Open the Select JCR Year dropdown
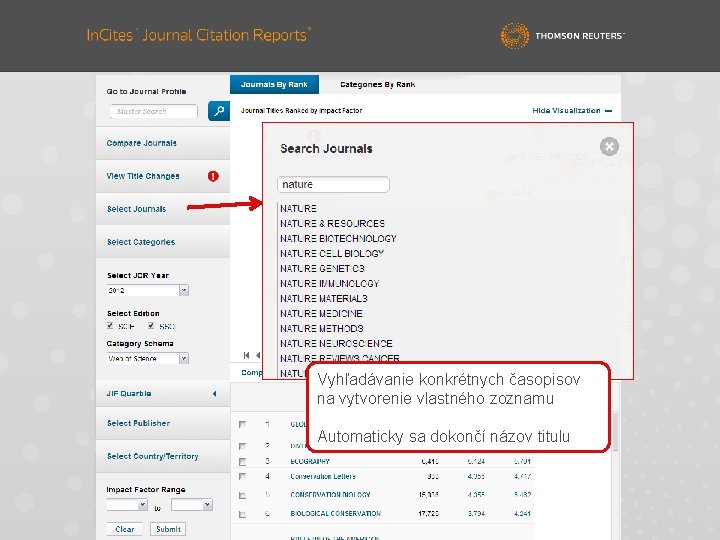The image size is (720, 540). point(147,290)
